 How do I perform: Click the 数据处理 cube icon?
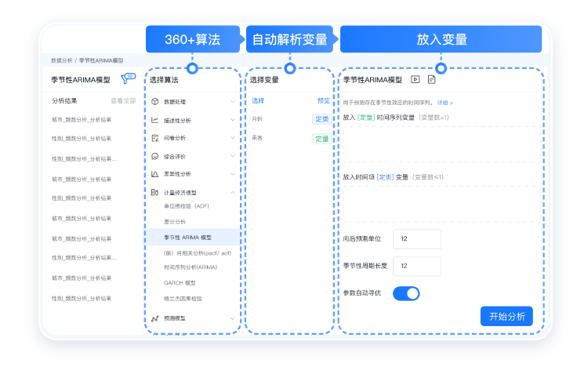pos(155,102)
